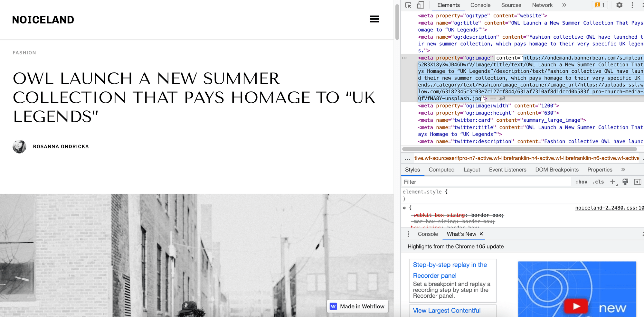Toggle the rendering emulation icon near .cls
Screen dimensions: 644x317
(x=625, y=182)
